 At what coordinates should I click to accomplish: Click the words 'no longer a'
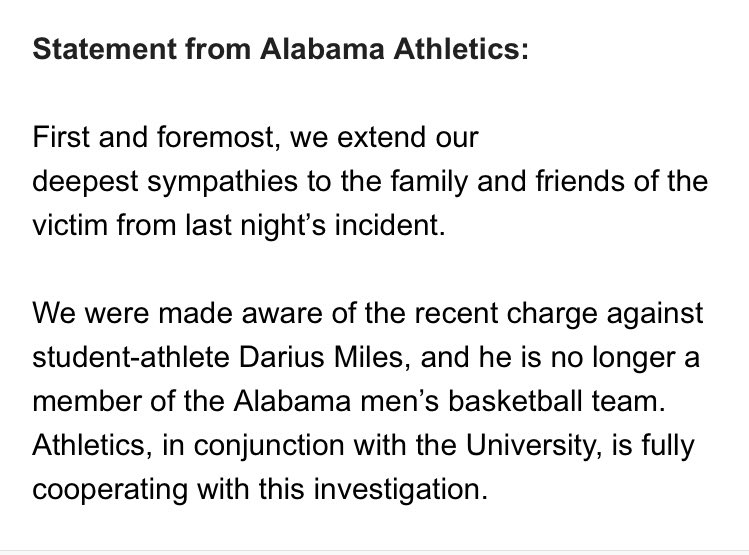tap(625, 357)
